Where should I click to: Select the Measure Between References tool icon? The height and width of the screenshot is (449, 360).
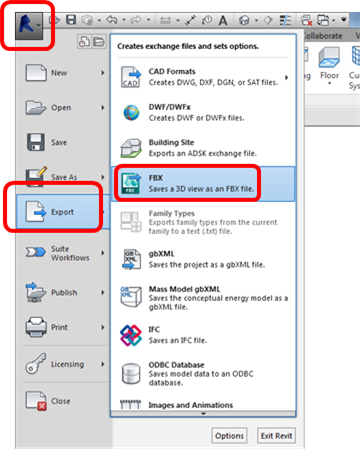coord(166,21)
